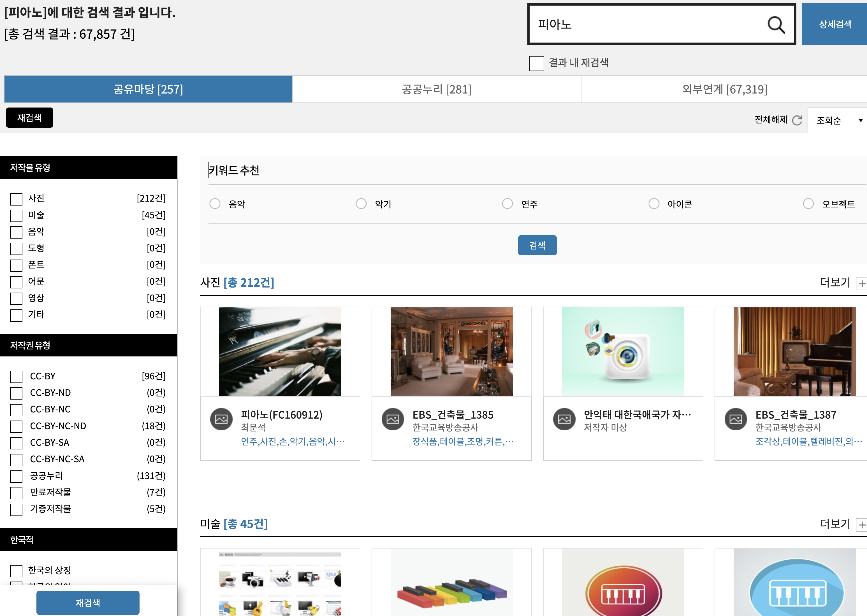Click the 상세검색 advanced search button
Viewport: 867px width, 616px height.
point(835,24)
